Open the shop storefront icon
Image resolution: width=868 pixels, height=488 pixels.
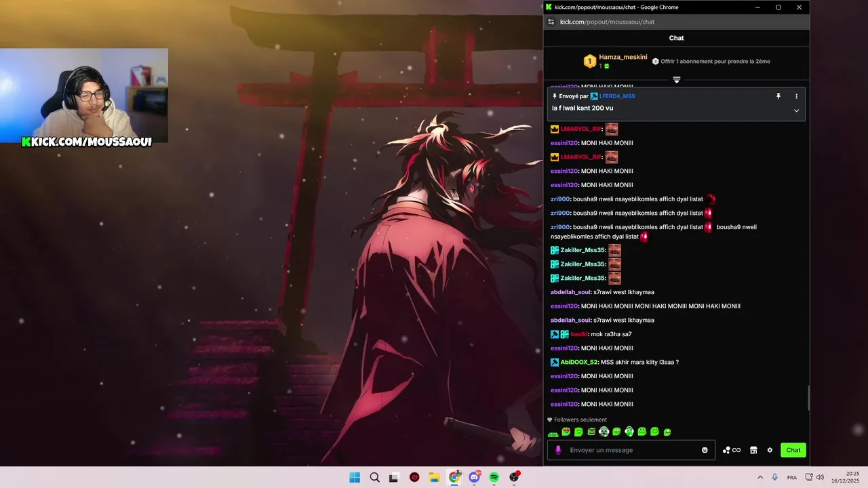pyautogui.click(x=753, y=450)
